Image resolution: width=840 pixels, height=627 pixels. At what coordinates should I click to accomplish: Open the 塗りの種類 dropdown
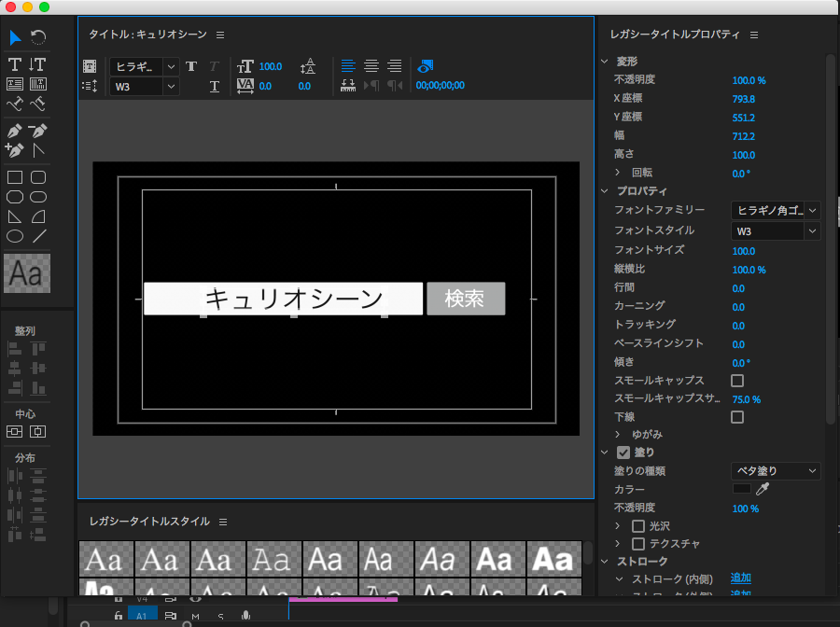pyautogui.click(x=775, y=471)
